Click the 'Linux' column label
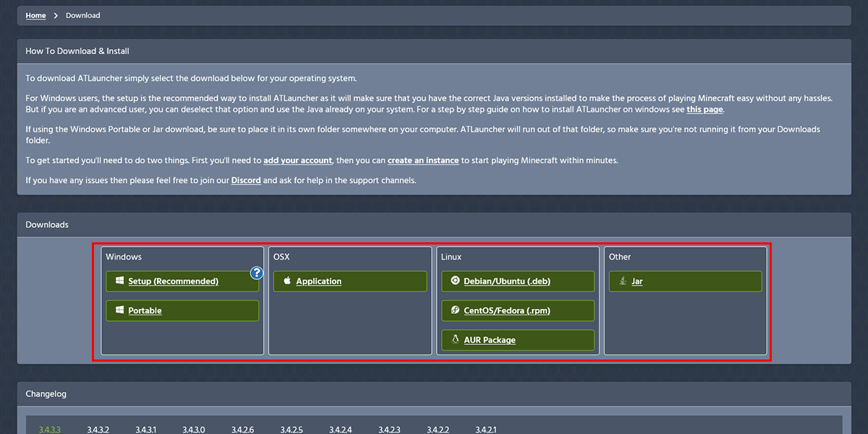This screenshot has width=868, height=434. point(451,257)
